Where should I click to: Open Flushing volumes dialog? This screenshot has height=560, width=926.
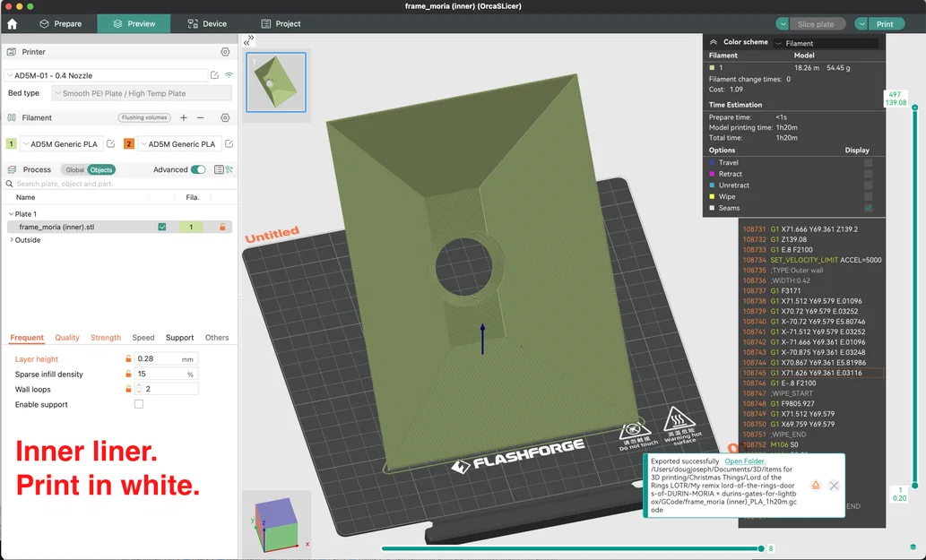click(144, 117)
